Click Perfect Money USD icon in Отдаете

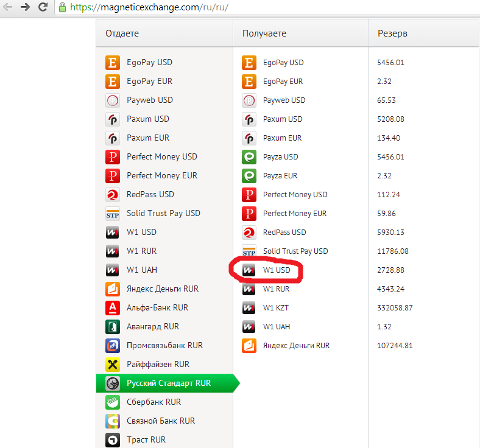[113, 157]
